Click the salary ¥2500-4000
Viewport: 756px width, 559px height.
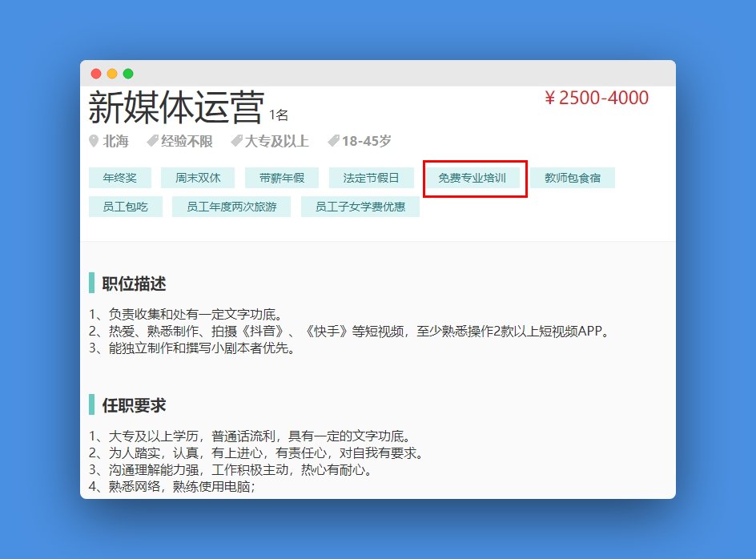point(597,98)
